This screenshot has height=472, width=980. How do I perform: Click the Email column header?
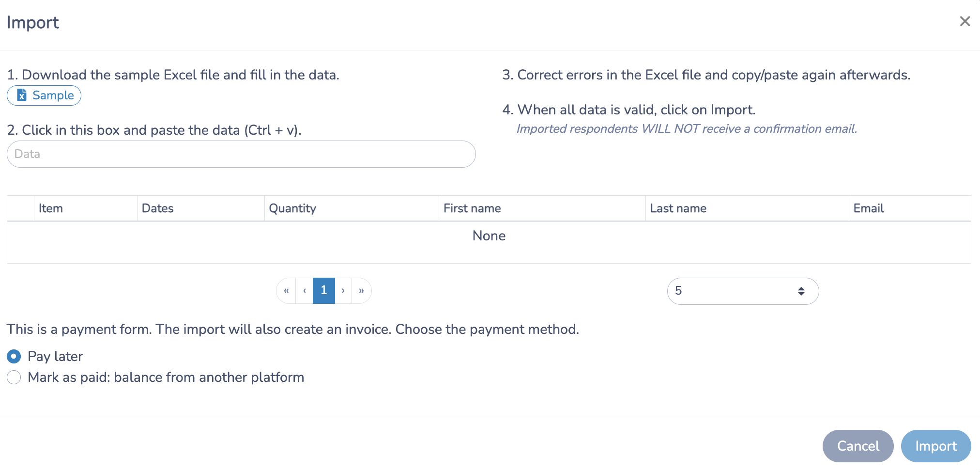click(869, 208)
